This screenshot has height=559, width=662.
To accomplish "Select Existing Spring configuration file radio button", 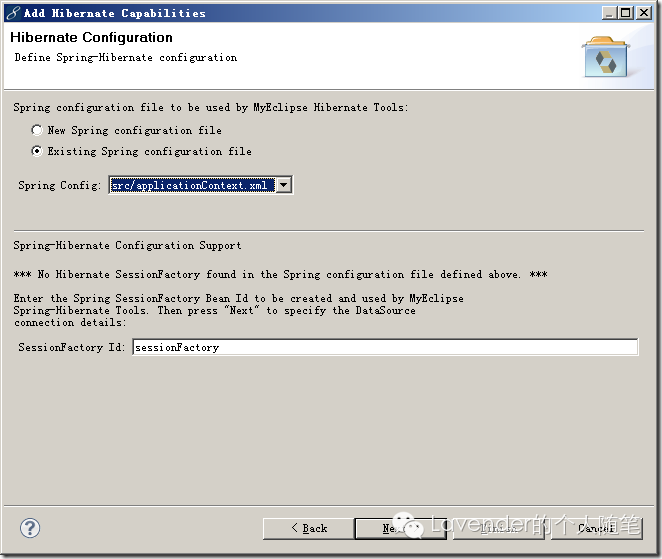I will [x=37, y=151].
